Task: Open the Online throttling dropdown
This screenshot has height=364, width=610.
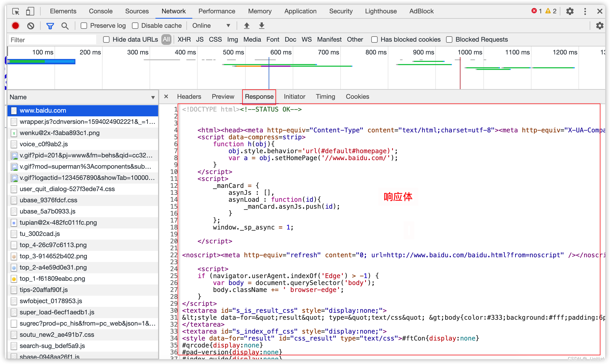Action: (211, 26)
